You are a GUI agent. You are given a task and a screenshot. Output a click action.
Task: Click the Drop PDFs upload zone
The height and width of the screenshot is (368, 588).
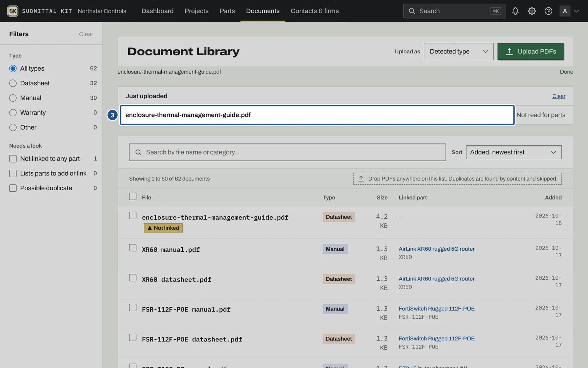(457, 179)
